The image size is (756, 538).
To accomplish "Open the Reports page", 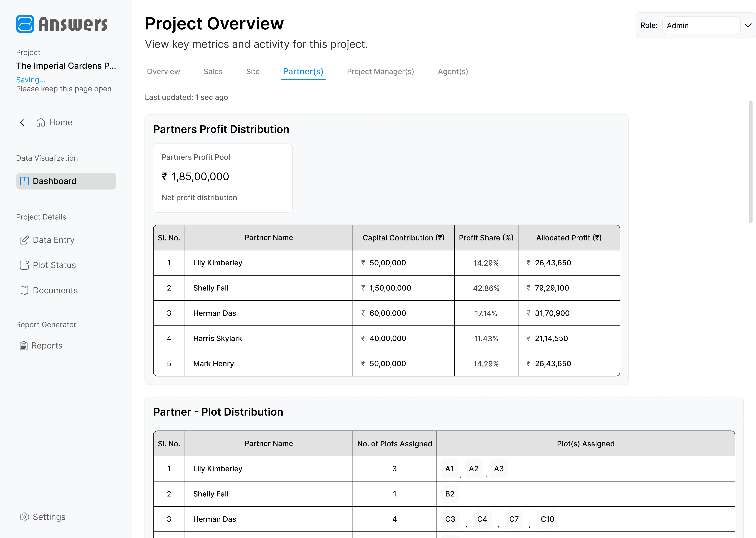I will coord(41,346).
